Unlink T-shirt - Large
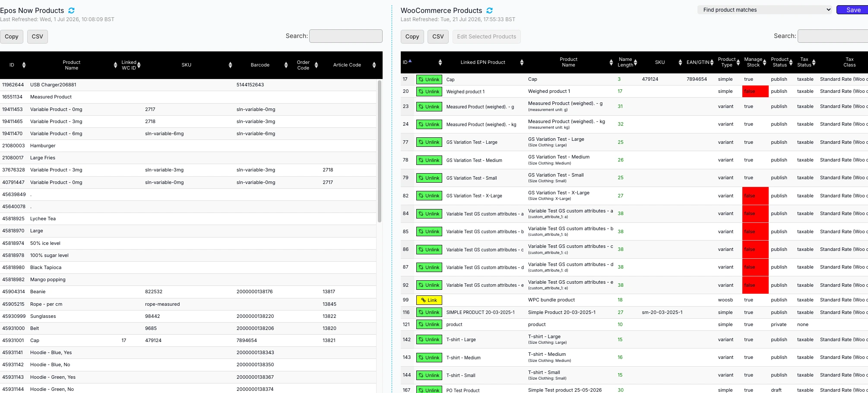Screen dimensions: 868x393 pyautogui.click(x=429, y=339)
